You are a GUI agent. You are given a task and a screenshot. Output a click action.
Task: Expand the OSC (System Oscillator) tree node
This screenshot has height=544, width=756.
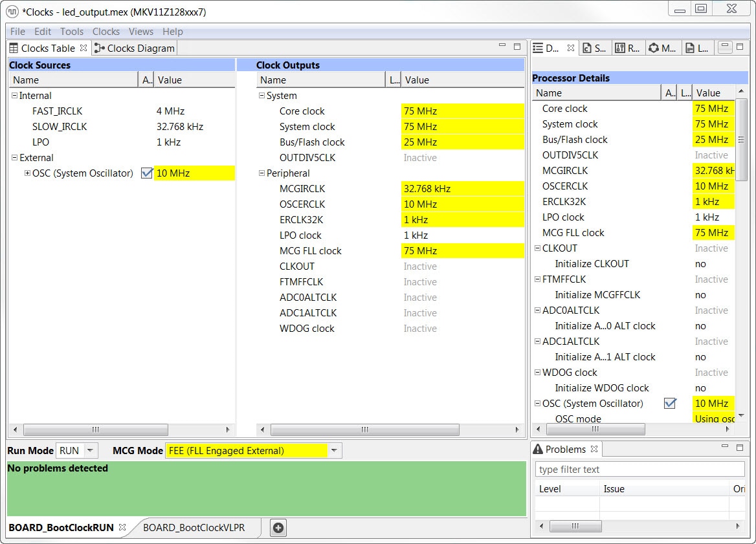coord(27,173)
